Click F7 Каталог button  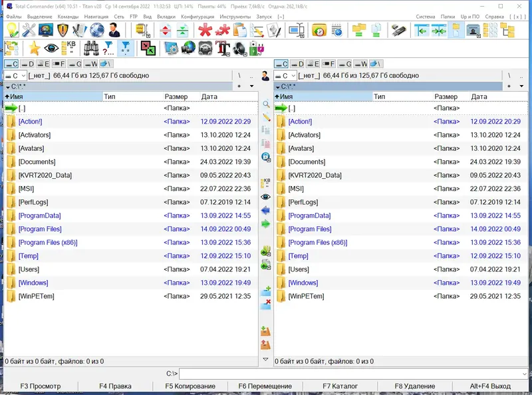(340, 386)
